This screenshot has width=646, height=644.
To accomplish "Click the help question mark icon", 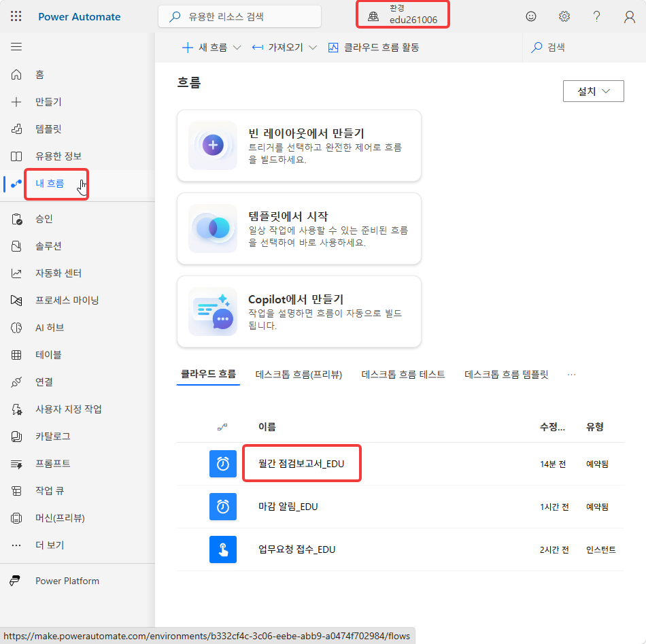I will pyautogui.click(x=596, y=16).
